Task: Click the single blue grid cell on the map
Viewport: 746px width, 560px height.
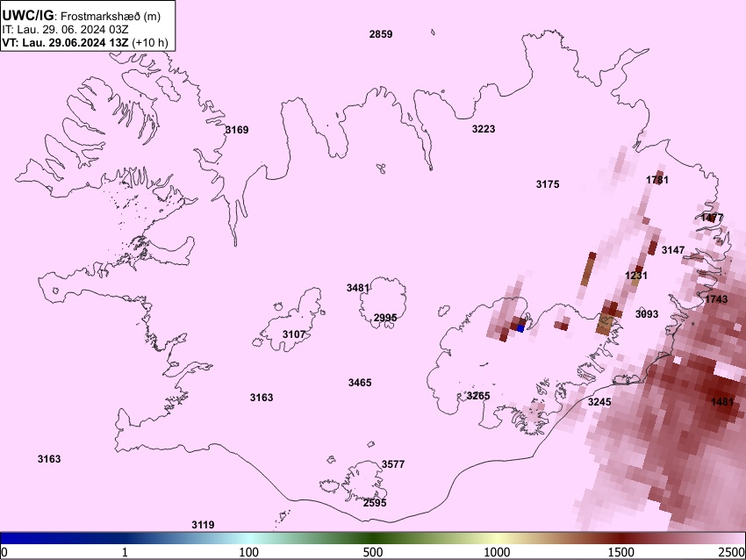Action: [x=520, y=328]
